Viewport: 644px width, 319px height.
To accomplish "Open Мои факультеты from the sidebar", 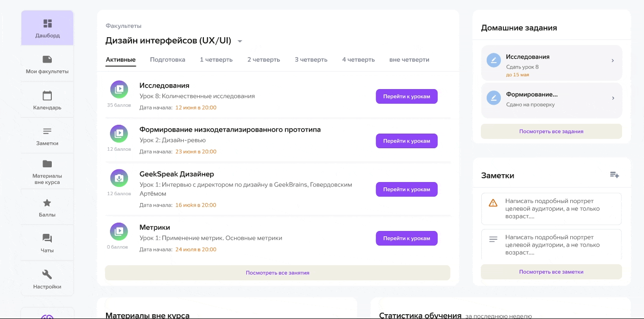I will pos(47,63).
